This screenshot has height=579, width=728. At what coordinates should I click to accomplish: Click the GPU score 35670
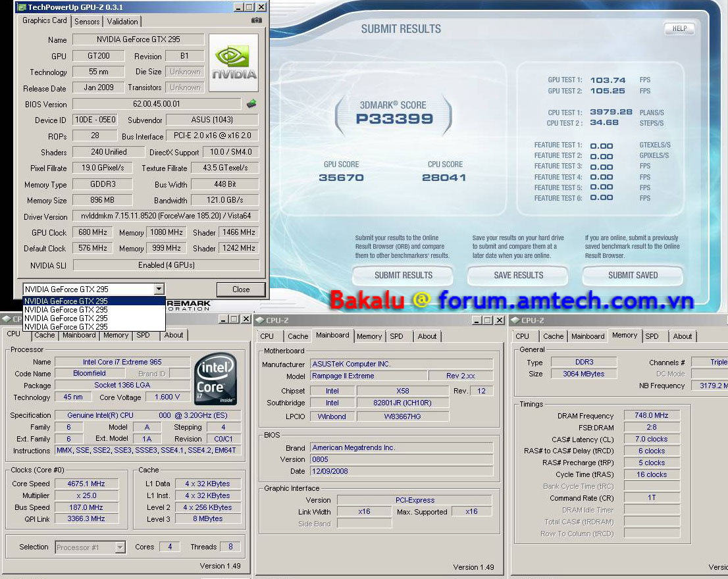(341, 178)
